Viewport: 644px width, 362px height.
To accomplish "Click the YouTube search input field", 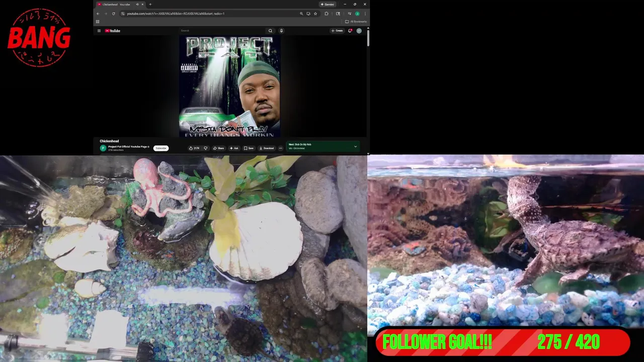I will (x=222, y=31).
